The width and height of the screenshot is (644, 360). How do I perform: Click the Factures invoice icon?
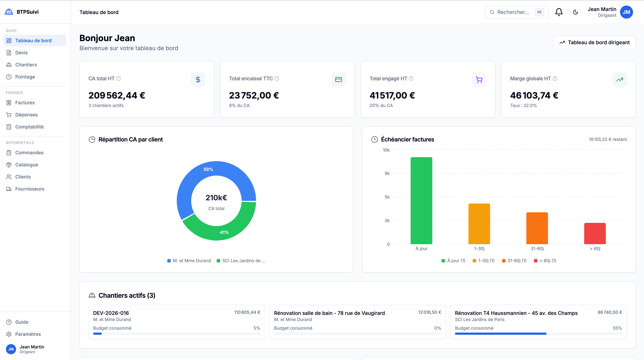(9, 102)
